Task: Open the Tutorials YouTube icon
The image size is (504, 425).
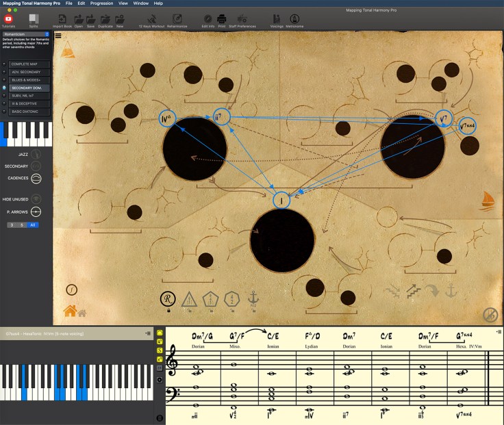Action: pyautogui.click(x=8, y=18)
